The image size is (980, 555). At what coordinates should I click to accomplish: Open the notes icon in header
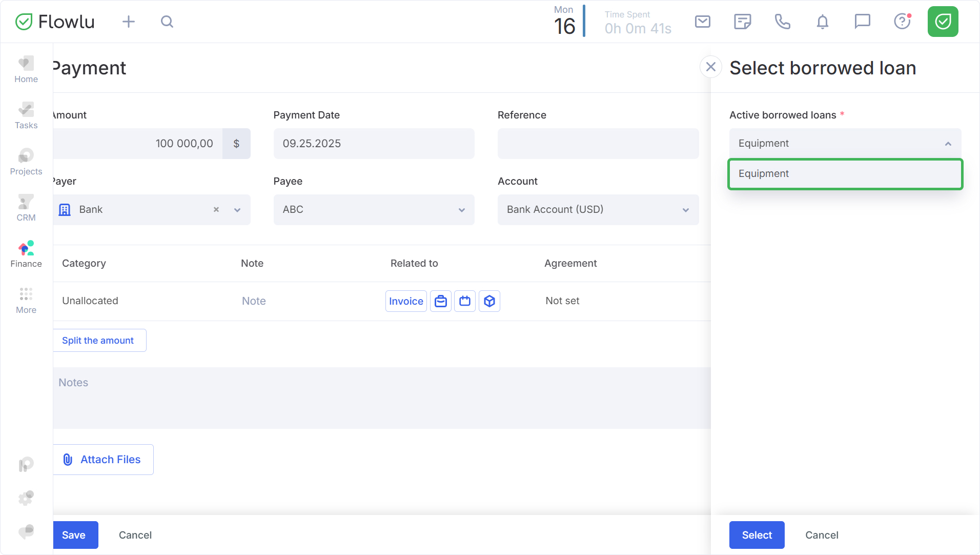(742, 22)
